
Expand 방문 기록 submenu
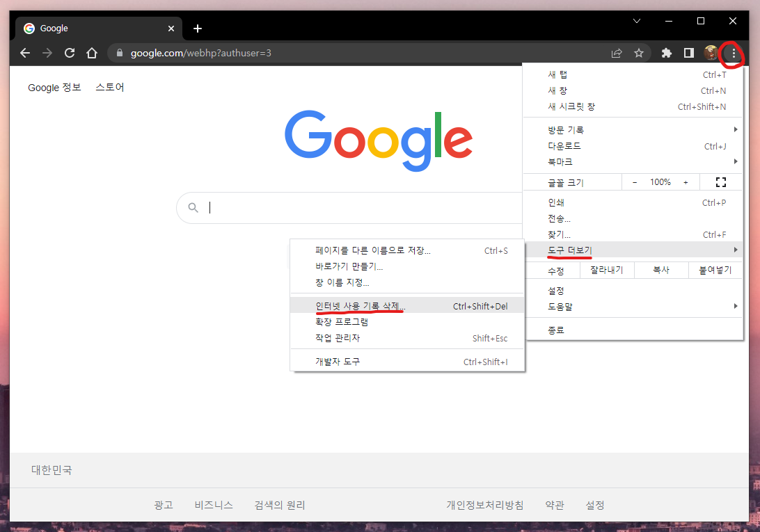click(633, 130)
